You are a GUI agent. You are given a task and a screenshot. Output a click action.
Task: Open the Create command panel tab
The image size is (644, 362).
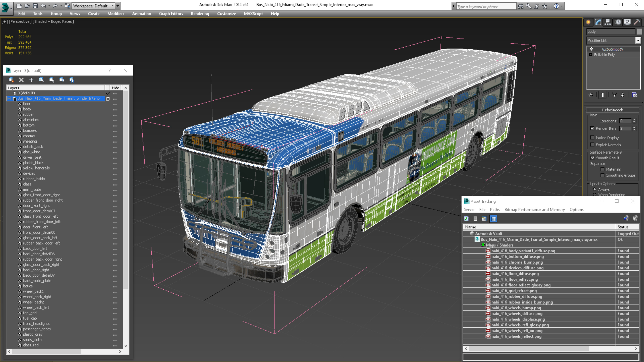(x=588, y=22)
